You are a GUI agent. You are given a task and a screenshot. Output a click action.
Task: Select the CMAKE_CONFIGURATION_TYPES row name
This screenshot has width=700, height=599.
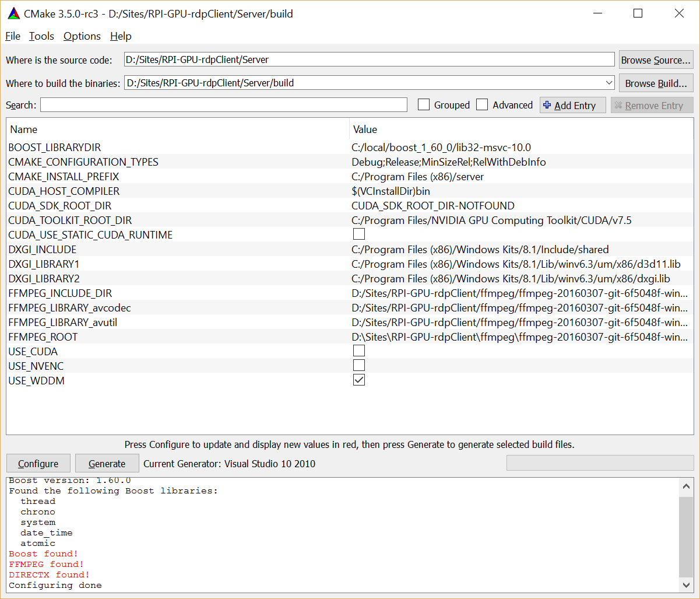coord(83,162)
